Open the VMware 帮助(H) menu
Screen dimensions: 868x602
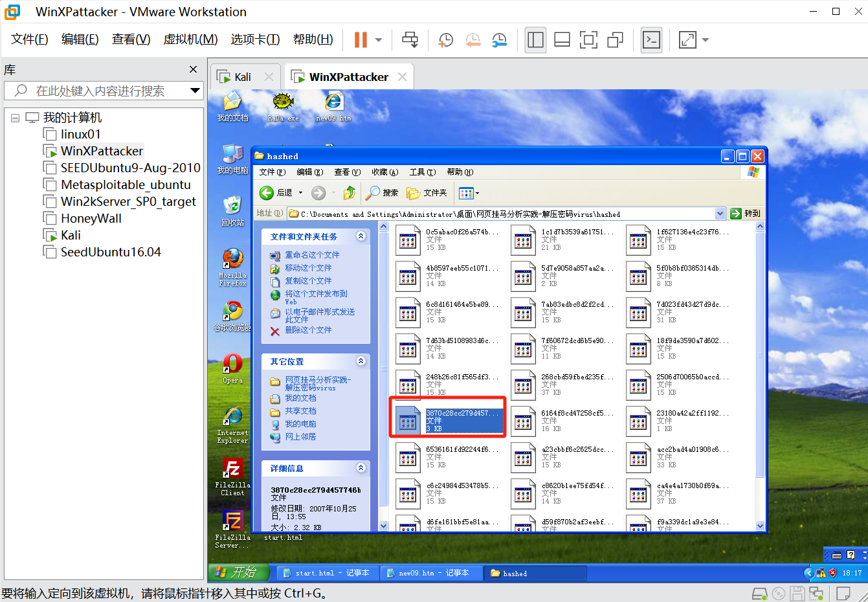pyautogui.click(x=313, y=39)
